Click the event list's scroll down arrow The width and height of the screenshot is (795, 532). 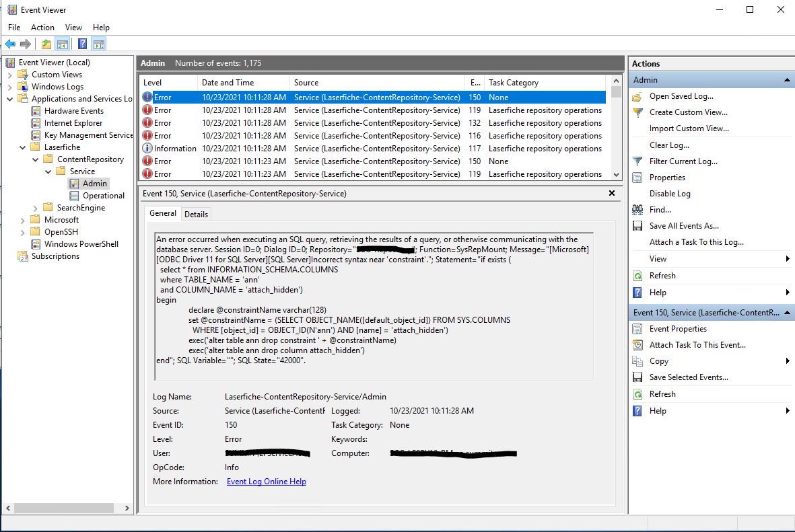click(616, 174)
